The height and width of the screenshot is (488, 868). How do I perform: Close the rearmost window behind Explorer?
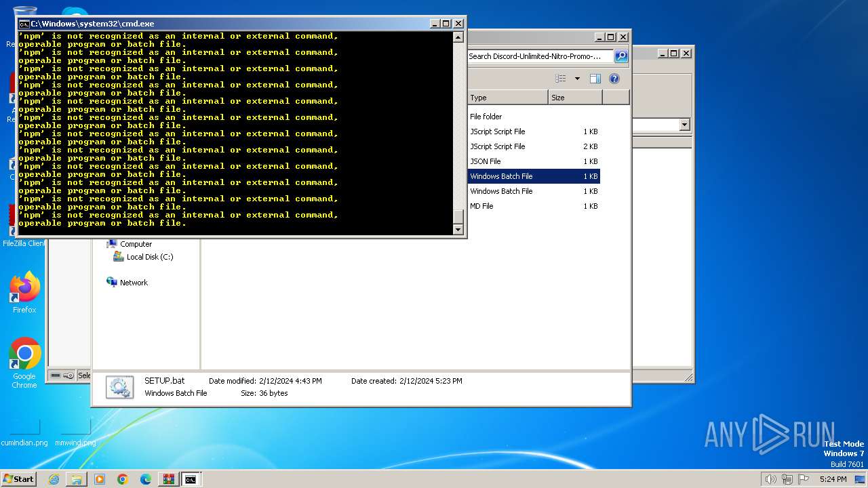click(686, 53)
